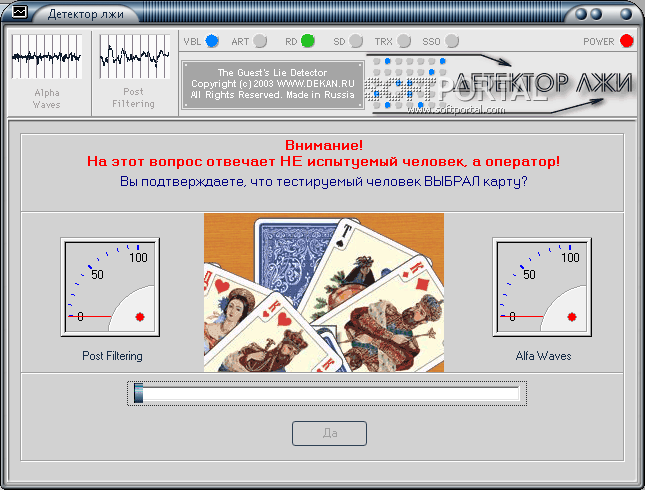Click the rightmost title bar round button
The image size is (645, 490).
(x=626, y=14)
